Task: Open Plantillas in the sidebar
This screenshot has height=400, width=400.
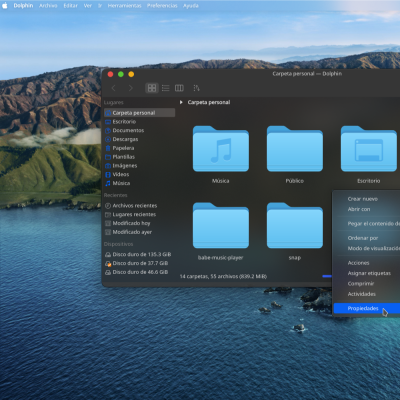Action: click(123, 157)
